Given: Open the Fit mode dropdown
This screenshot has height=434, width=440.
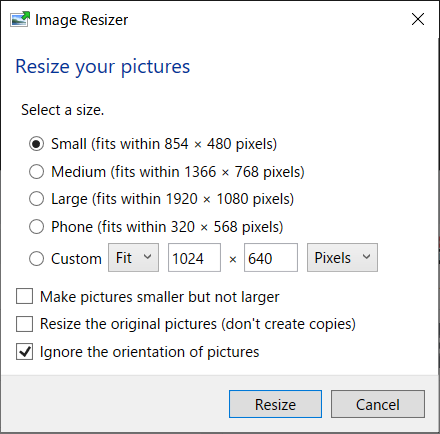Looking at the screenshot, I should tap(133, 258).
